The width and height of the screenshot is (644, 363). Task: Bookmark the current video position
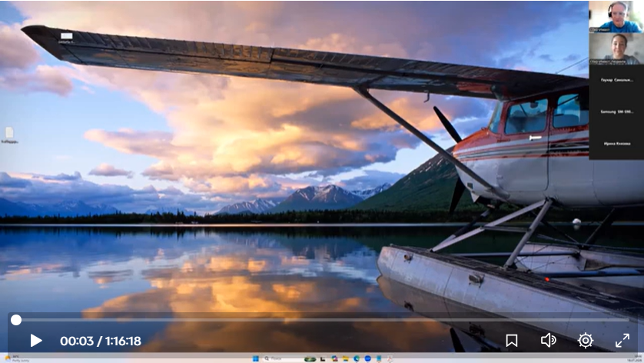(x=511, y=341)
